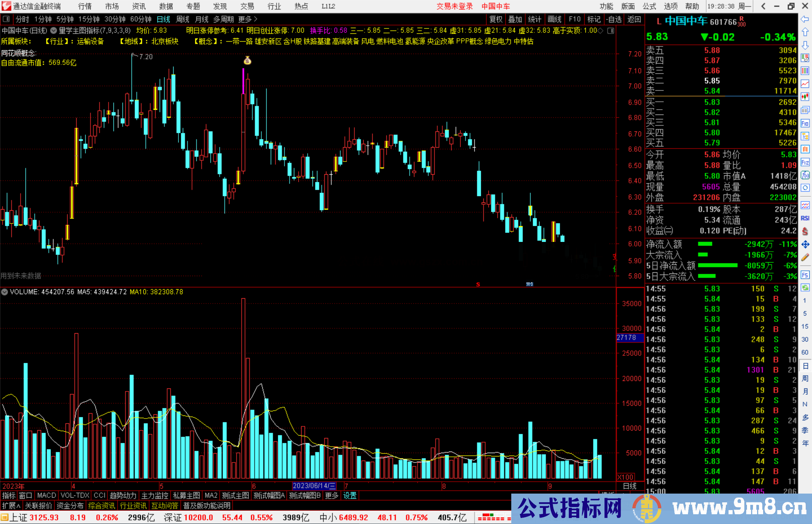Click the 交易未登录 link
The width and height of the screenshot is (812, 524).
click(x=454, y=6)
